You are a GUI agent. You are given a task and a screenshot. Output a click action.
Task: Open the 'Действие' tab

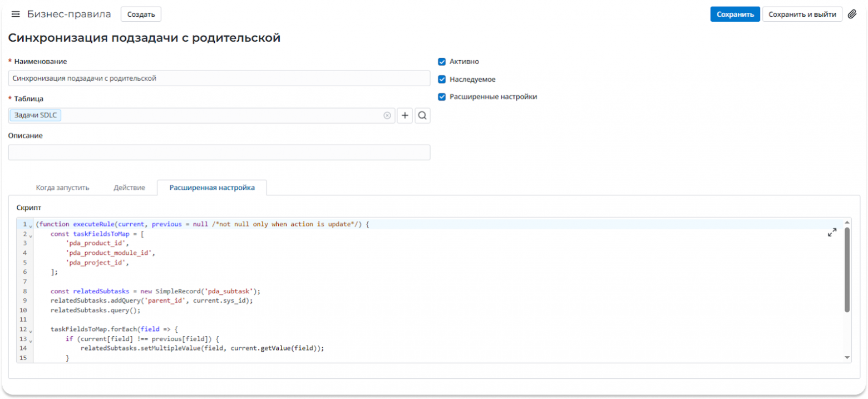129,188
